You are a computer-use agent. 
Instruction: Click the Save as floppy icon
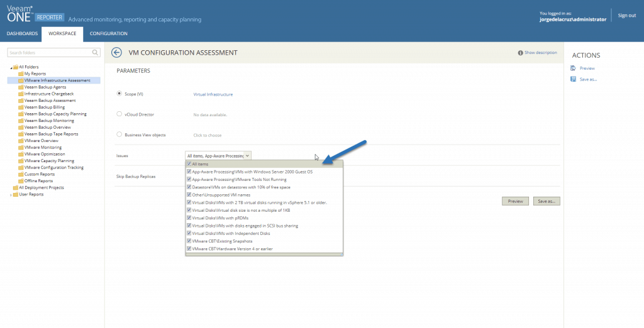coord(574,79)
